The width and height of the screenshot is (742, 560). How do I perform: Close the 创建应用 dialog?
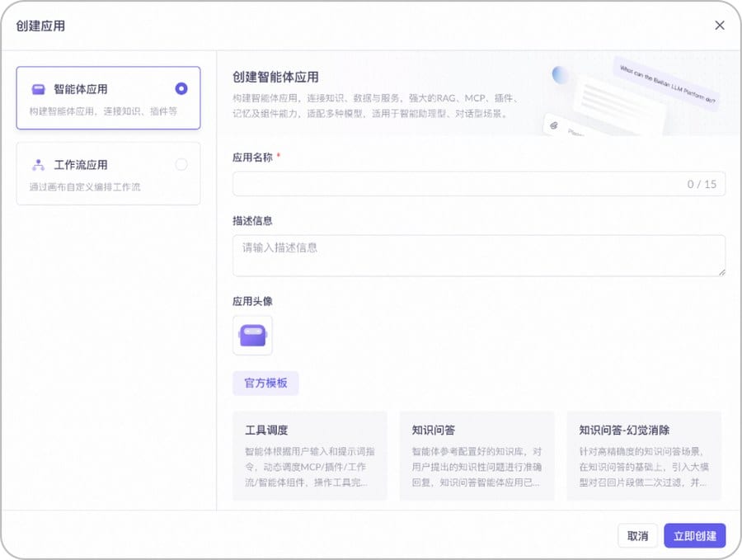719,25
